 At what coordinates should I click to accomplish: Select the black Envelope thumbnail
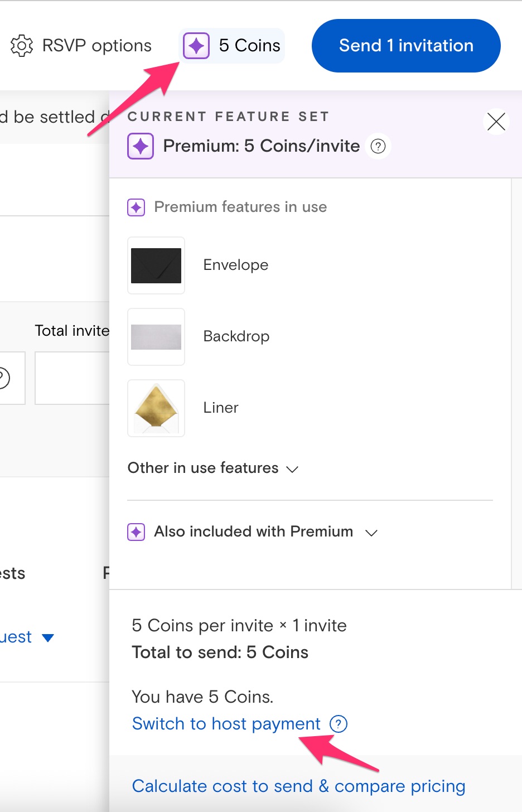(156, 265)
